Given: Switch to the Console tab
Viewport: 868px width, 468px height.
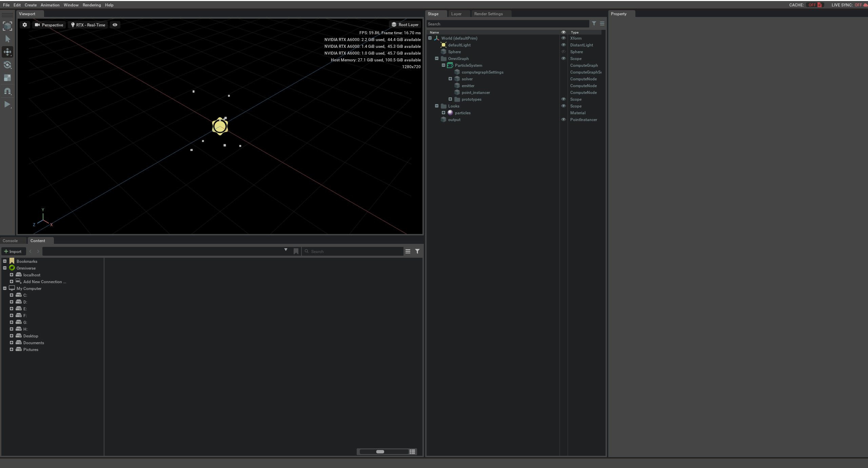Looking at the screenshot, I should (10, 241).
